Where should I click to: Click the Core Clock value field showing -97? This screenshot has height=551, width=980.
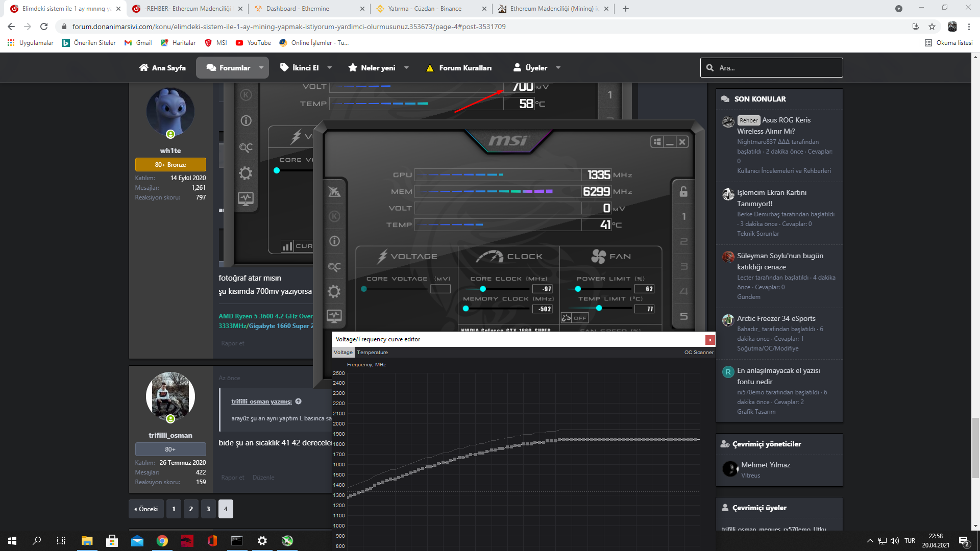tap(543, 289)
